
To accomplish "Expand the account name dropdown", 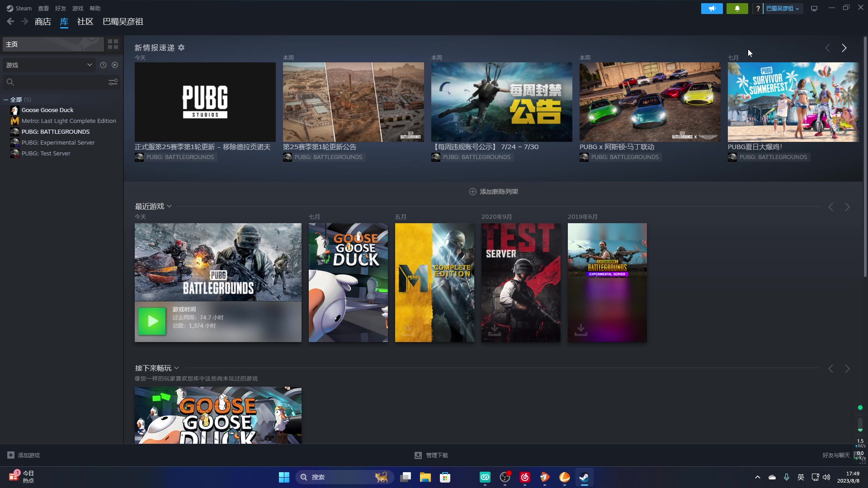I will click(783, 9).
